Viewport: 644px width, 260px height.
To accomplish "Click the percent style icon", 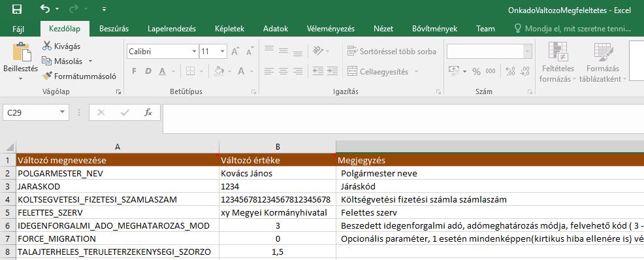I will (476, 71).
